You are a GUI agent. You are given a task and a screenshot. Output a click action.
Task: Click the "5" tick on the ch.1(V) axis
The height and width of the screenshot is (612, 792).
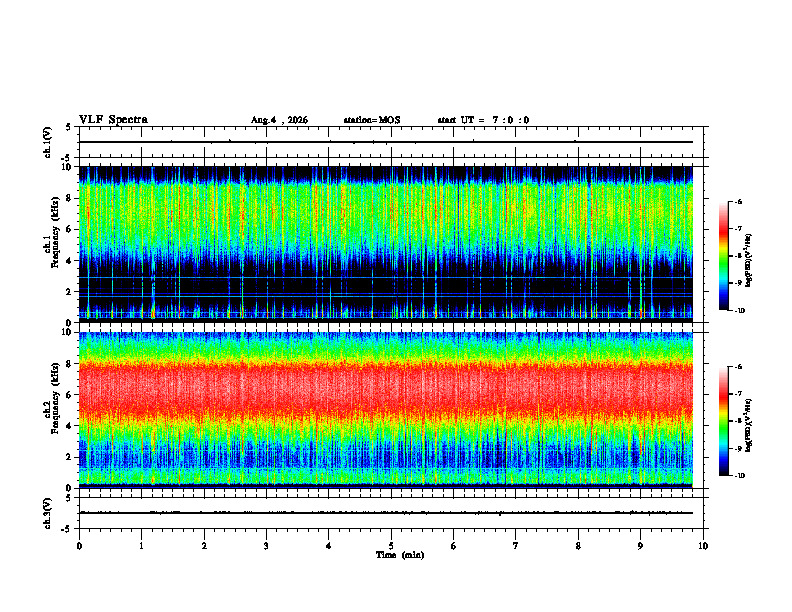[x=69, y=127]
